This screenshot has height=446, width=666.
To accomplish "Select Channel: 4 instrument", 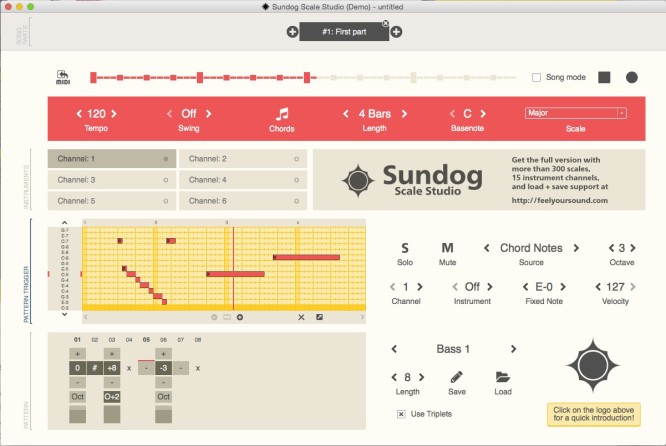I will [243, 180].
